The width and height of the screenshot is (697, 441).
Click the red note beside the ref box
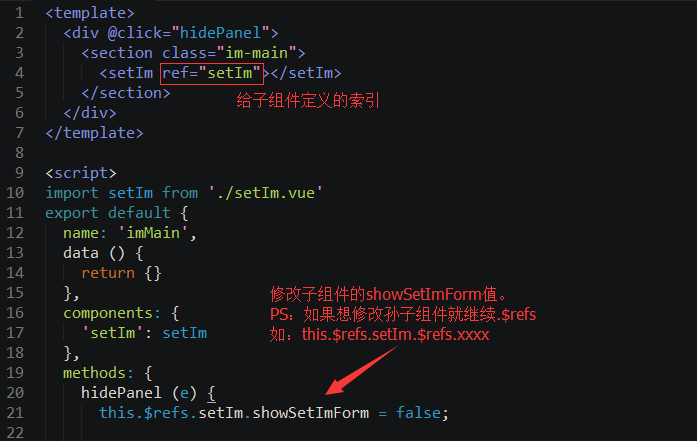point(307,101)
